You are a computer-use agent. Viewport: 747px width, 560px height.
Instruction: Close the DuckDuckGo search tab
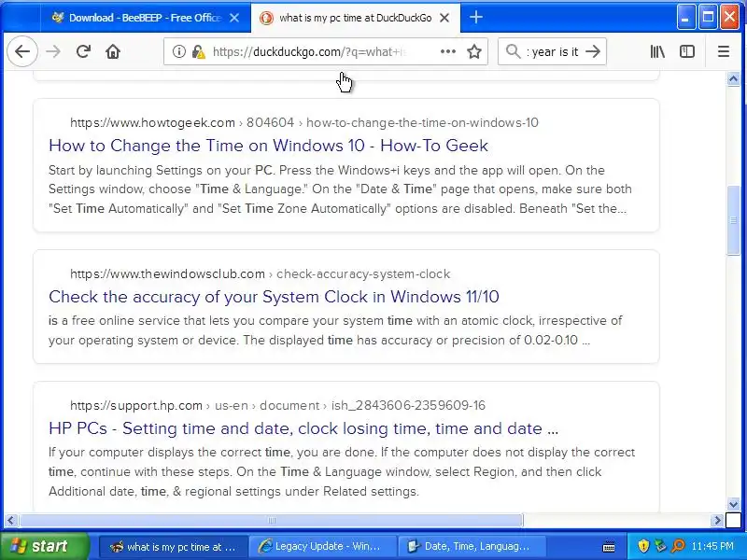pos(444,18)
